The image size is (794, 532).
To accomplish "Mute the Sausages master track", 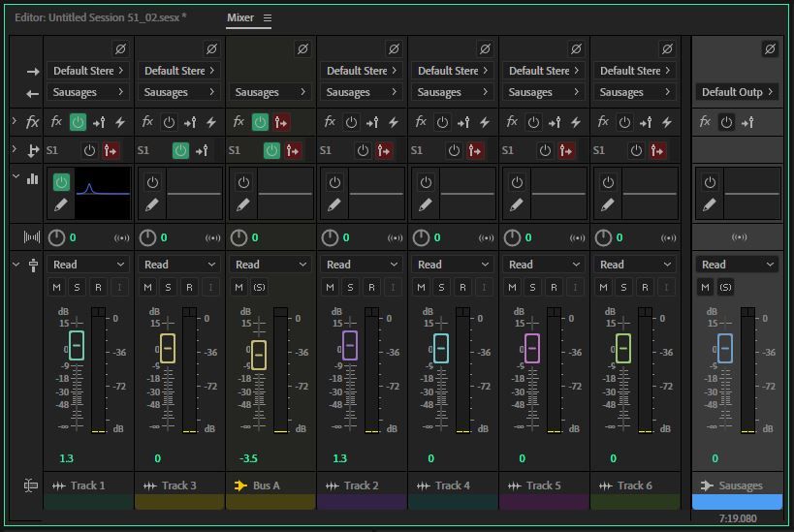I will (705, 288).
